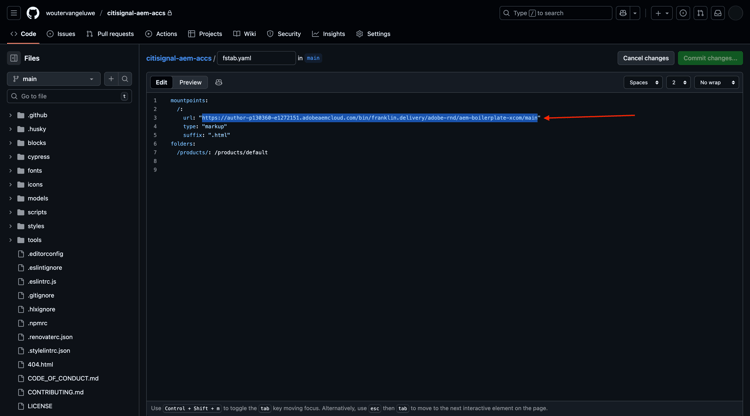
Task: Collapse the Files side panel icon
Action: [x=14, y=58]
